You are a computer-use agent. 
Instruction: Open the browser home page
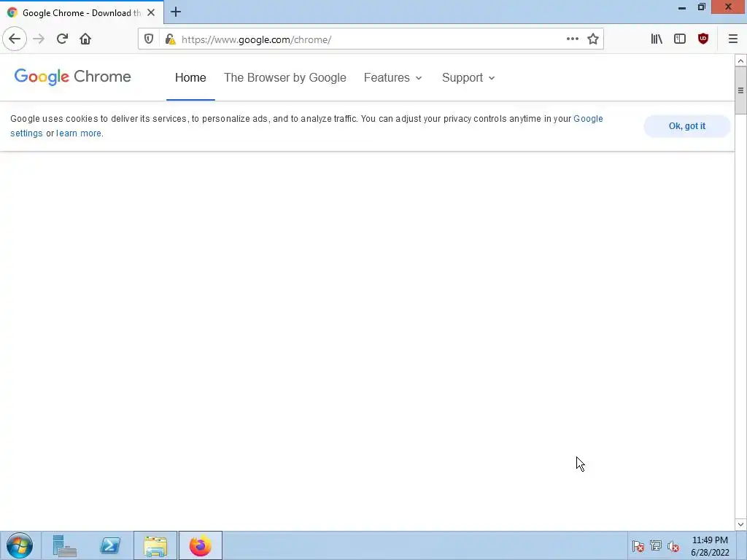[85, 39]
